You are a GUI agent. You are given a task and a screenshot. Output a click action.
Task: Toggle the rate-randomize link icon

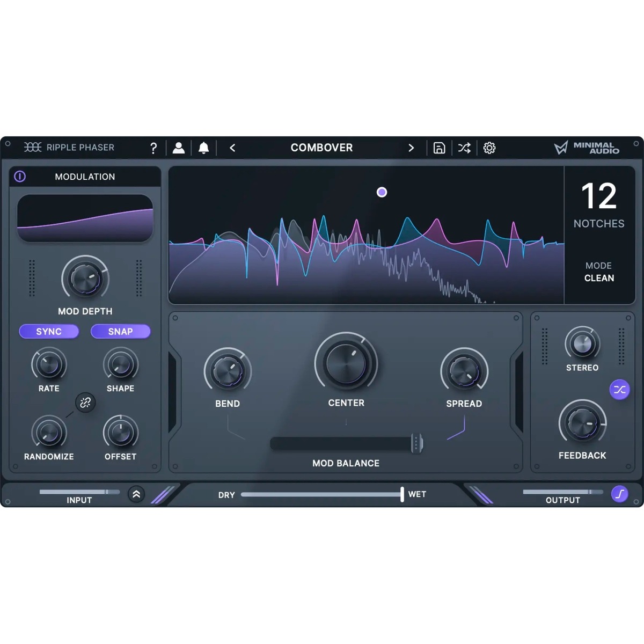click(85, 402)
